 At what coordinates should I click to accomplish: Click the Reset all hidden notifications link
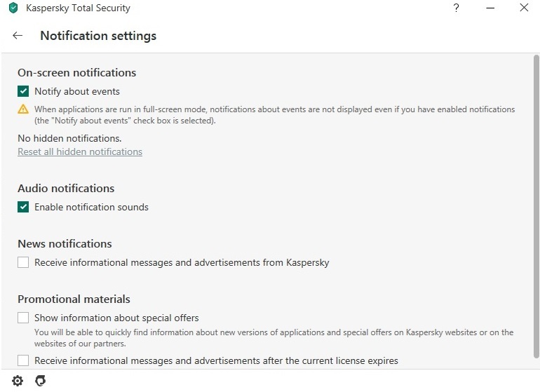80,151
